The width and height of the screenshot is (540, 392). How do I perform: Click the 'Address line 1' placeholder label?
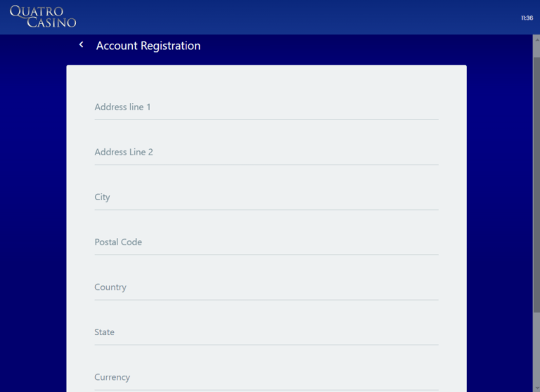pyautogui.click(x=122, y=107)
